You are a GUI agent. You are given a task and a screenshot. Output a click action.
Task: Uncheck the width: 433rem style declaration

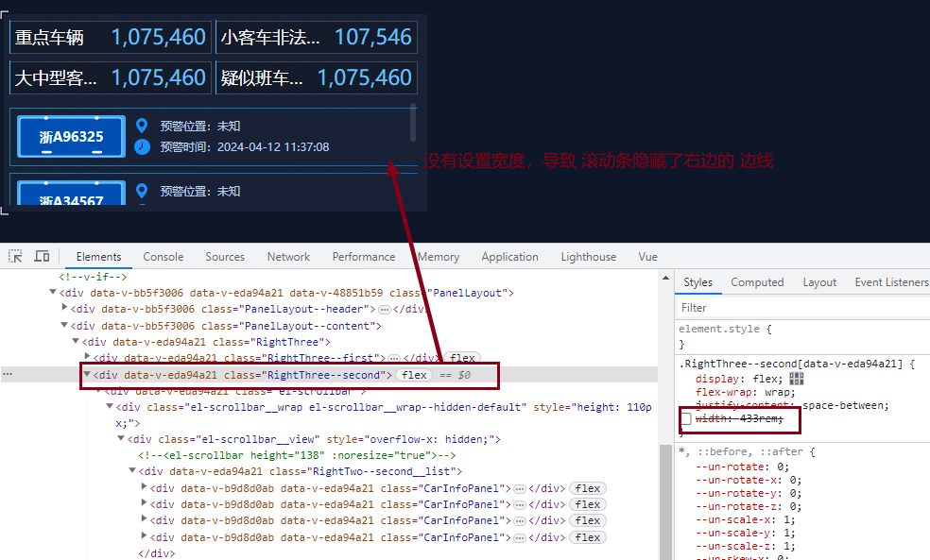[687, 416]
